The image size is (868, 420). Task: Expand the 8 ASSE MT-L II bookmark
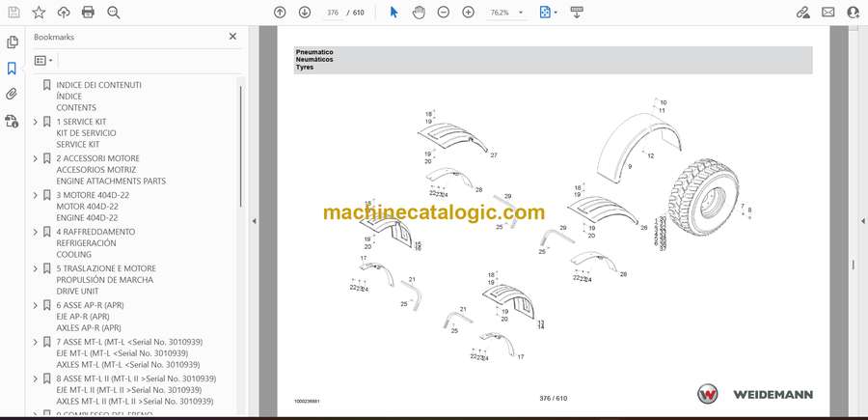pos(36,378)
